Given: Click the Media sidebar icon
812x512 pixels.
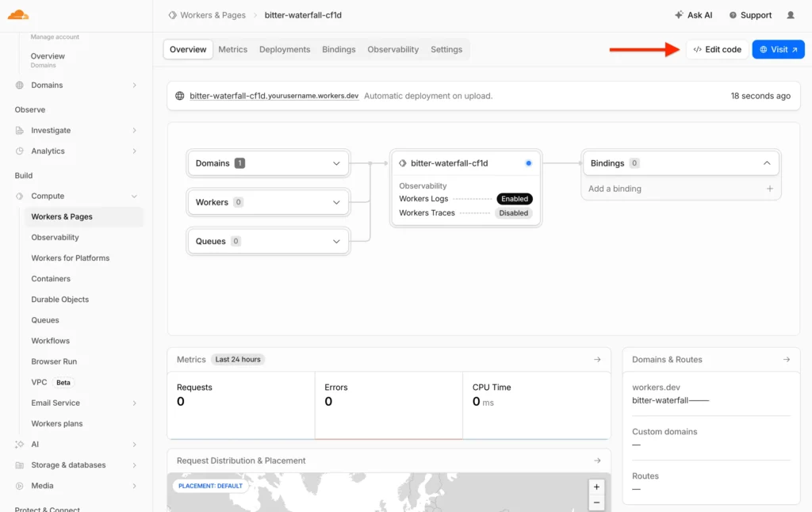Looking at the screenshot, I should 20,486.
